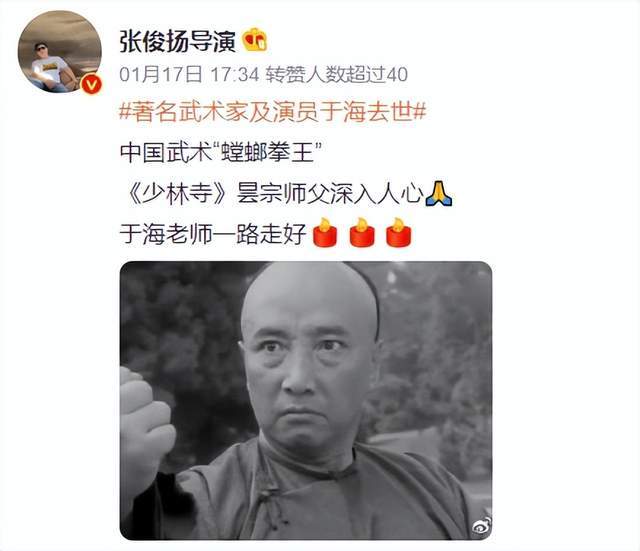
Task: Click the line 于海老师一路走好
Action: coord(213,234)
